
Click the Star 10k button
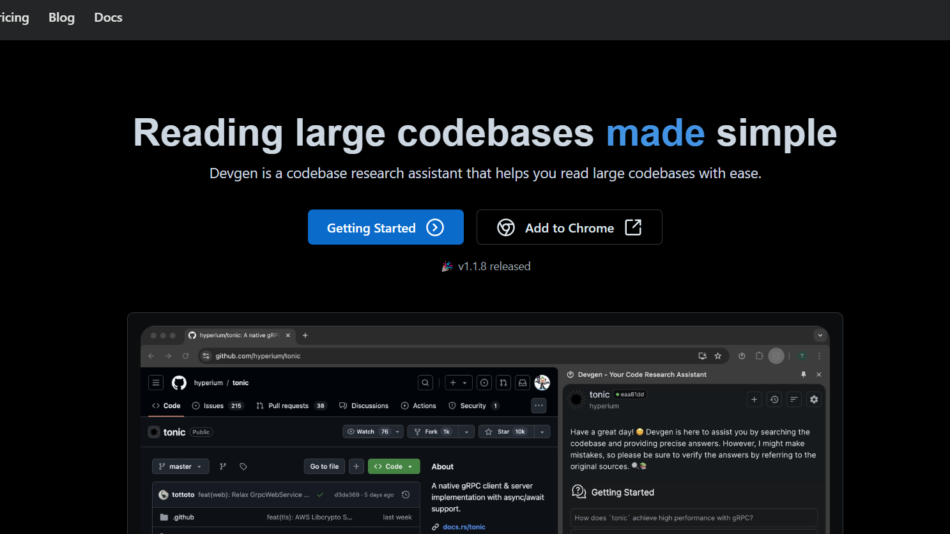pos(505,432)
